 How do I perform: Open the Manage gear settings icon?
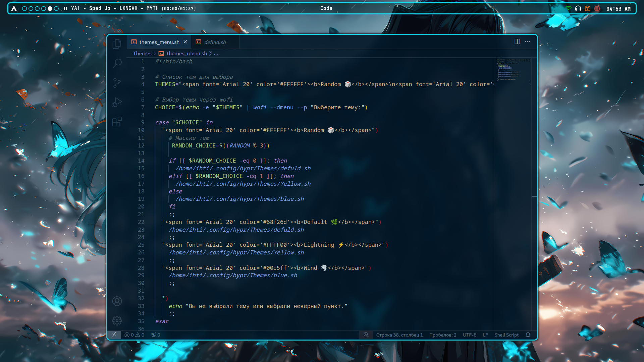click(x=117, y=321)
